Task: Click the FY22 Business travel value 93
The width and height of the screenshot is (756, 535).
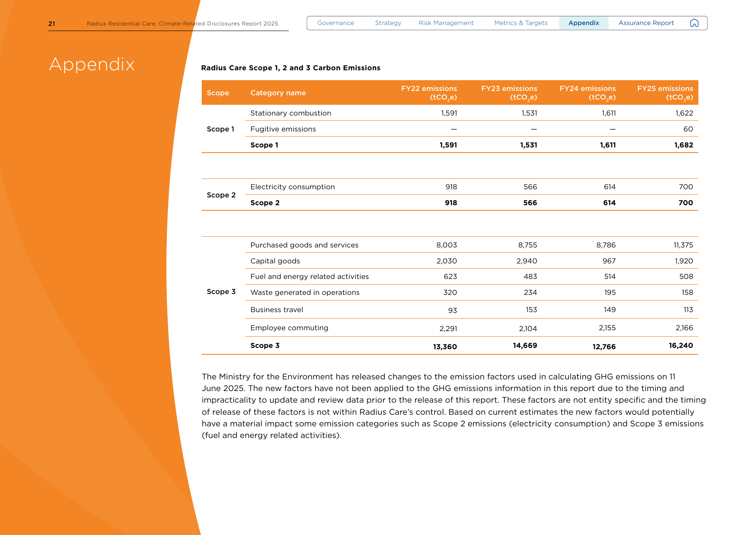Action: [x=453, y=310]
